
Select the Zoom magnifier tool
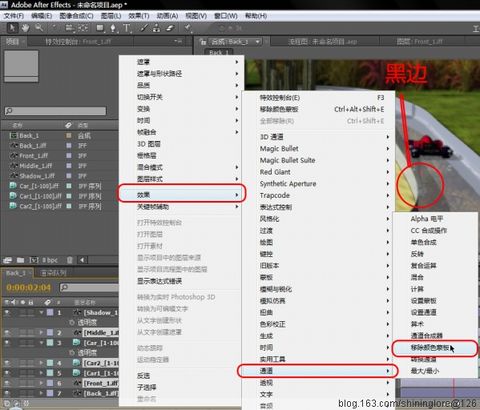pyautogui.click(x=39, y=28)
